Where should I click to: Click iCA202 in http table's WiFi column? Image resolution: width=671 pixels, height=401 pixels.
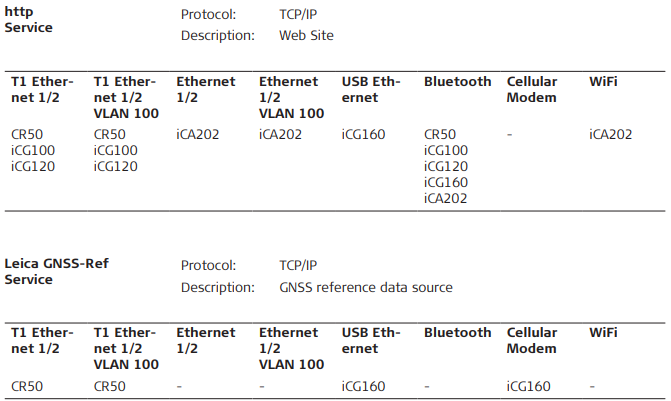click(610, 134)
